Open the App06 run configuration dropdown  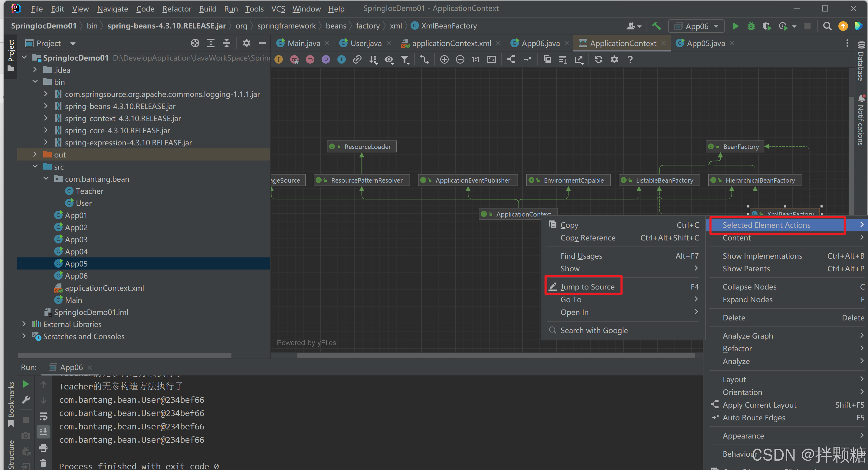point(696,26)
